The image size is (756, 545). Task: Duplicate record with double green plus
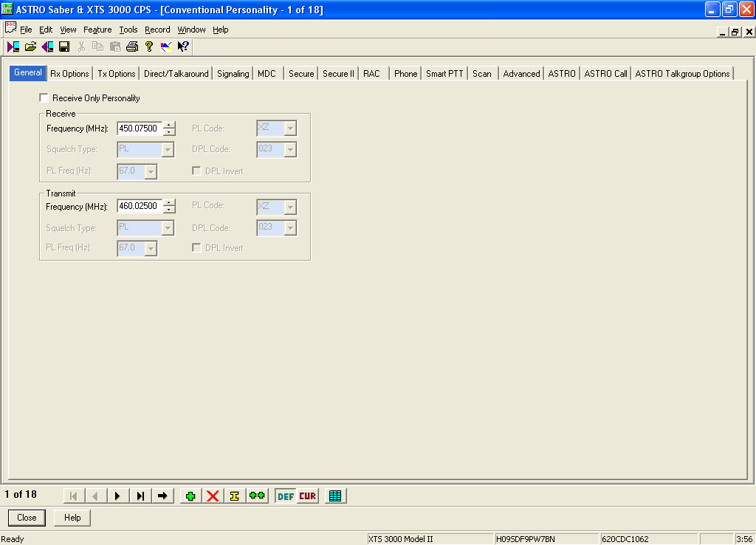(257, 496)
